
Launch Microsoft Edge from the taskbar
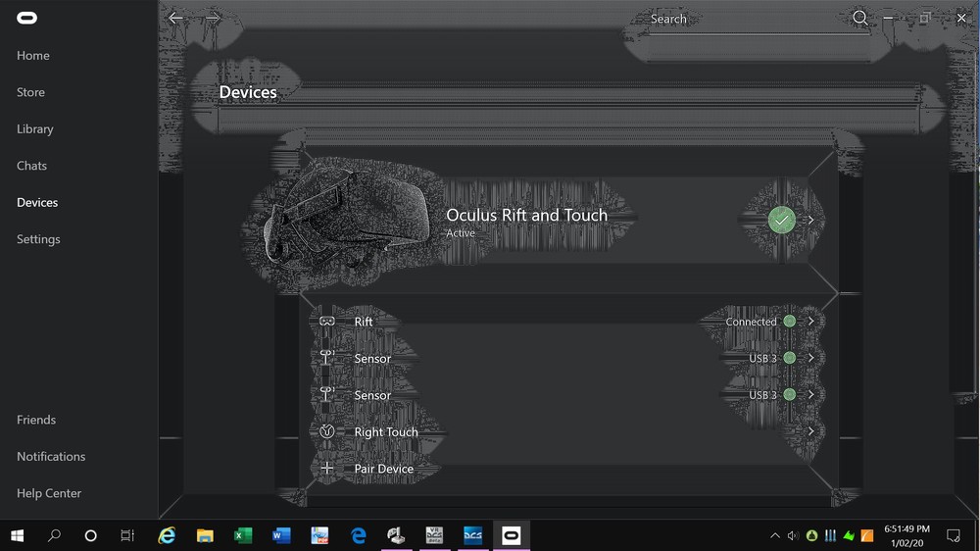(x=358, y=535)
